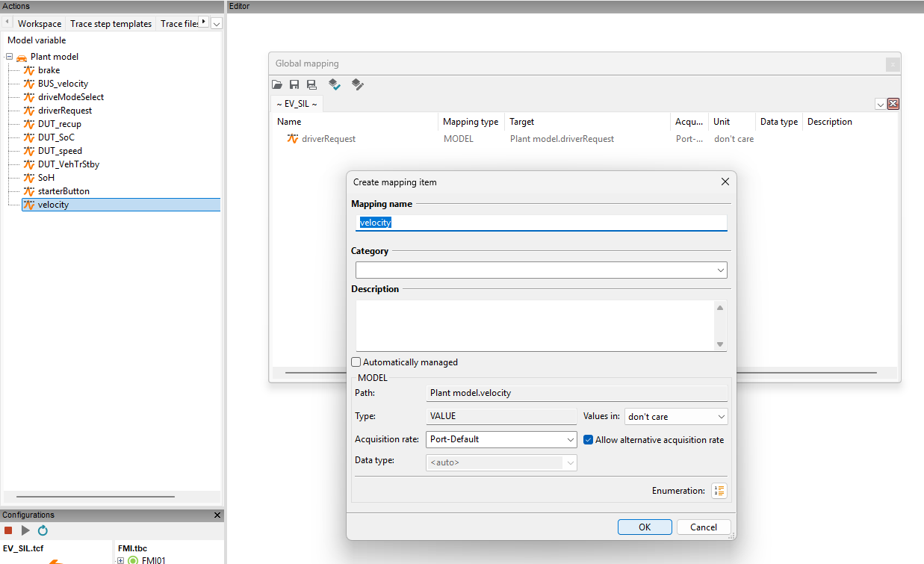The image size is (924, 564).
Task: Click in the Description text area
Action: [536, 325]
